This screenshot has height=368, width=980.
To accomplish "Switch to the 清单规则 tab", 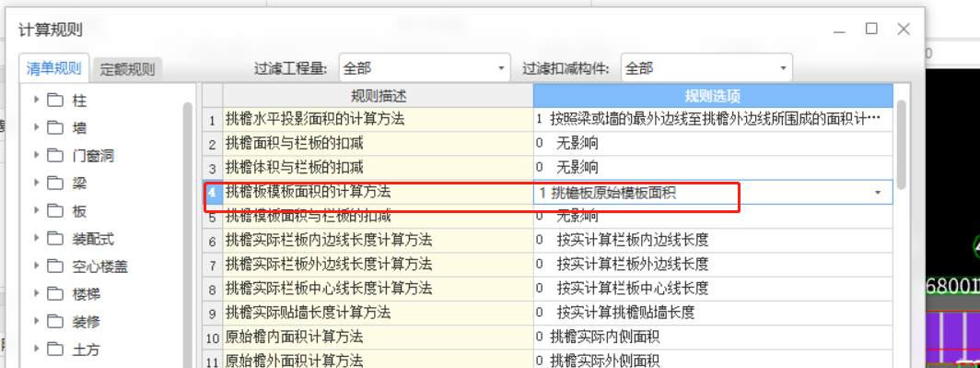I will 53,69.
